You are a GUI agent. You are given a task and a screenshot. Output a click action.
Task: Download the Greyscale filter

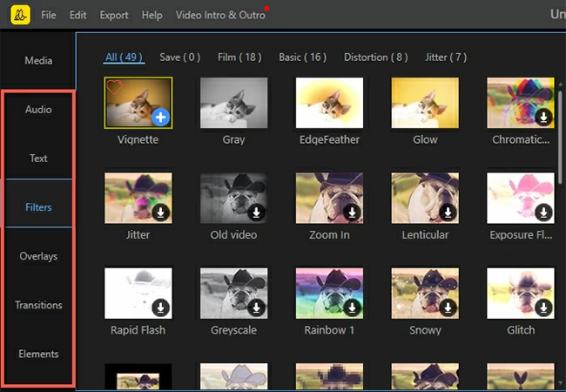tap(256, 308)
